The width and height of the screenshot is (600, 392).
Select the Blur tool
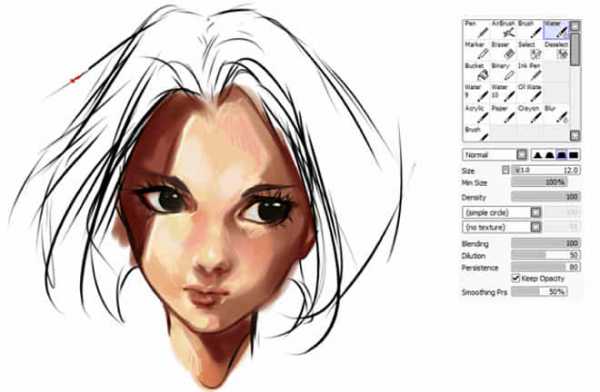click(x=556, y=114)
